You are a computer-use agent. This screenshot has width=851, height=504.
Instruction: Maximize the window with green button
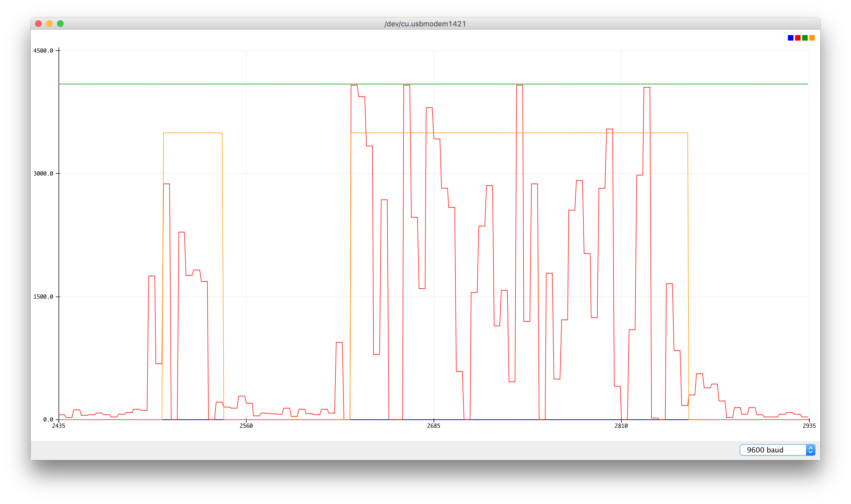(x=60, y=23)
